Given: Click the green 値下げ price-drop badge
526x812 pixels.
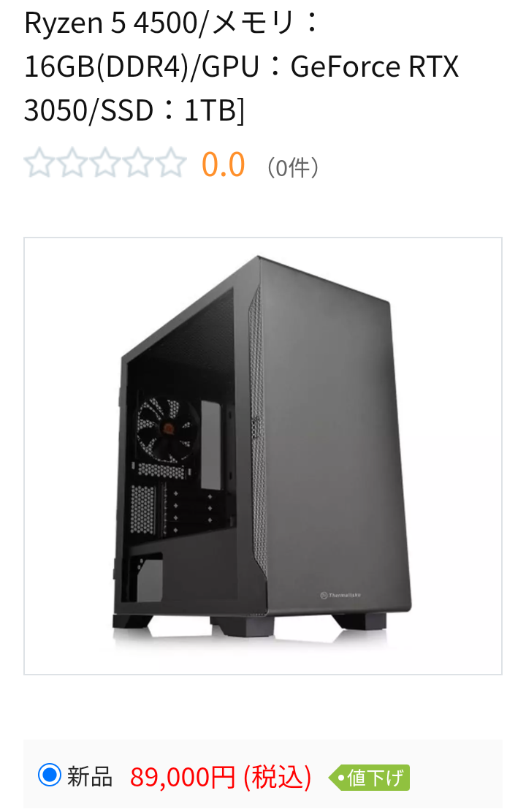Looking at the screenshot, I should (x=369, y=778).
